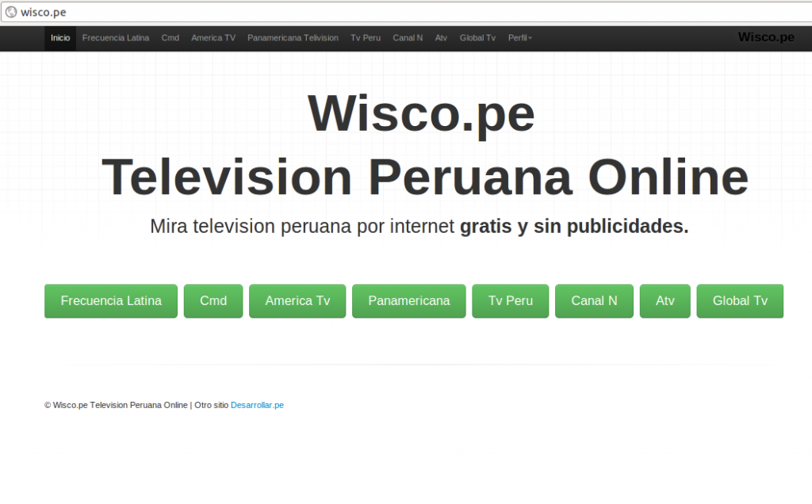Click the Wisco.pe brand in navbar
Viewport: 812px width, 504px height.
click(x=765, y=37)
